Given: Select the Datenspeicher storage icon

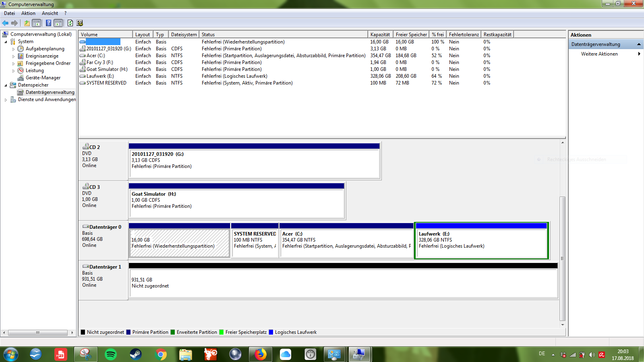Looking at the screenshot, I should (13, 85).
